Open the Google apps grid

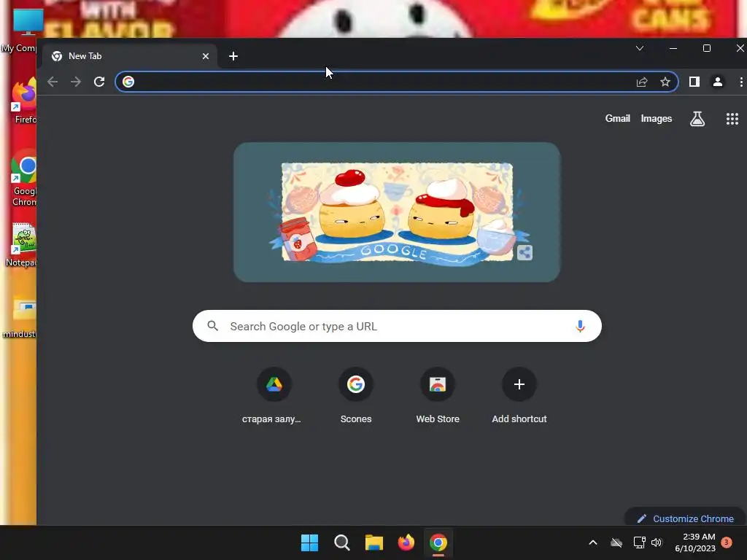tap(732, 119)
